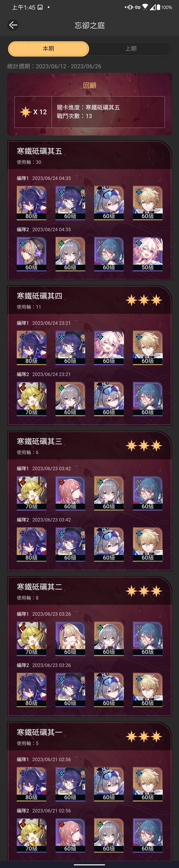Tap the three stars of 寒鐵砥礪其三

(144, 446)
